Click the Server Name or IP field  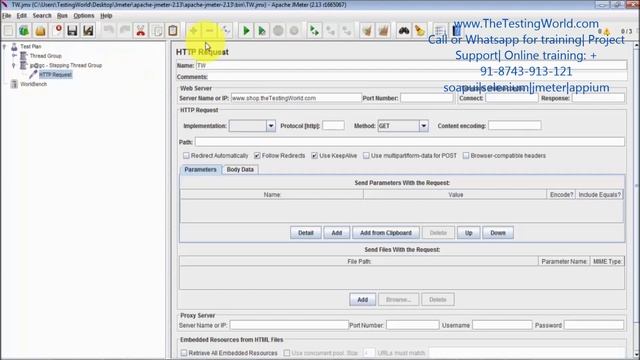(296, 98)
